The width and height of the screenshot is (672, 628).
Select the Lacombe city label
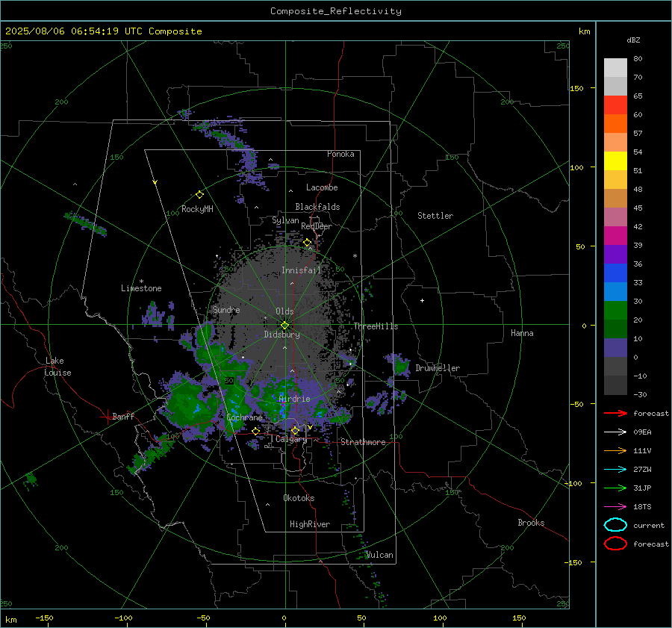coord(322,187)
